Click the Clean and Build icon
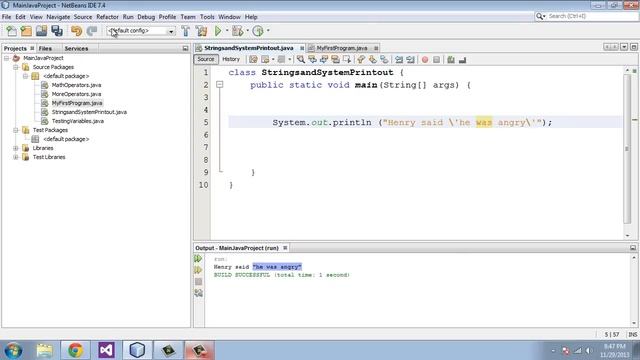This screenshot has width=640, height=360. coord(201,31)
